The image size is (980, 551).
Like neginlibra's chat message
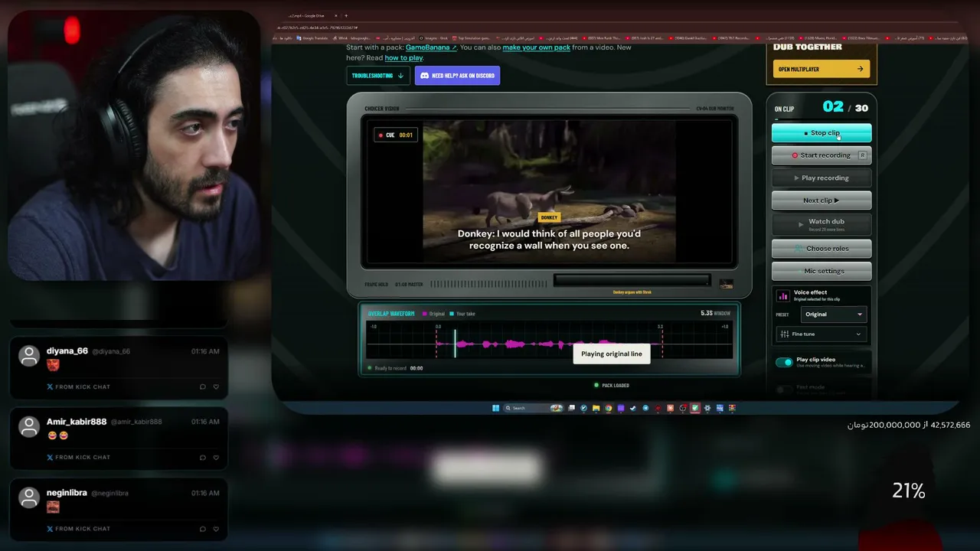pyautogui.click(x=216, y=528)
